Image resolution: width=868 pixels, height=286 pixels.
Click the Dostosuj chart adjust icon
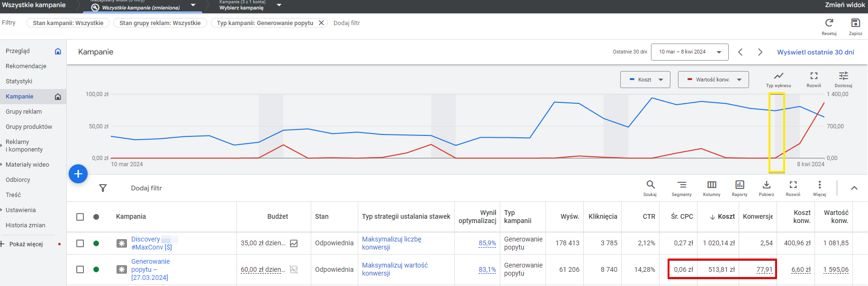click(x=843, y=76)
